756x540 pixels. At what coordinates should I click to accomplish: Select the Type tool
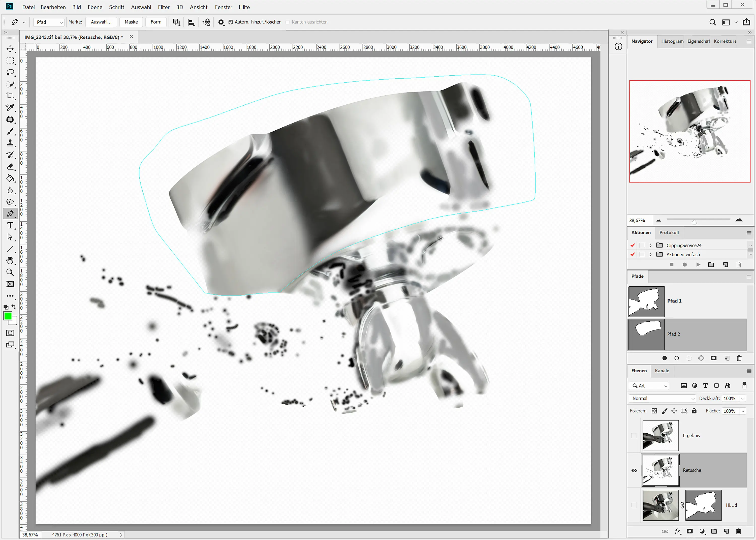point(10,225)
